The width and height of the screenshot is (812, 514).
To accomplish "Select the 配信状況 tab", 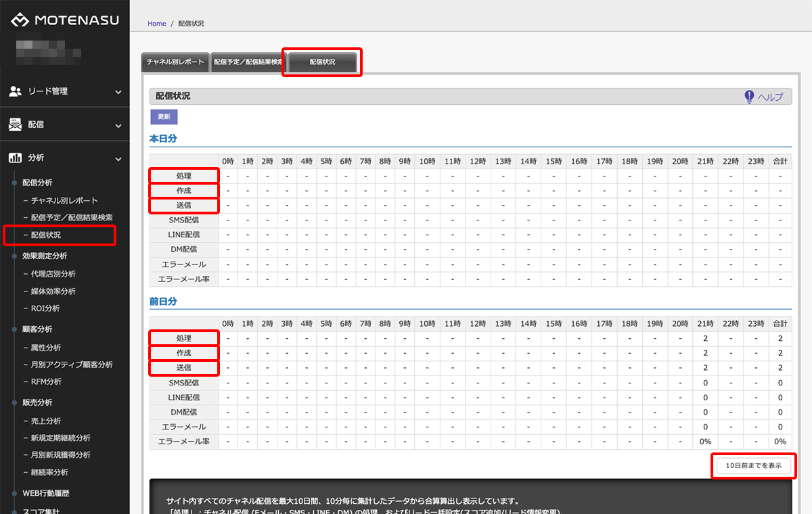I will click(x=322, y=62).
